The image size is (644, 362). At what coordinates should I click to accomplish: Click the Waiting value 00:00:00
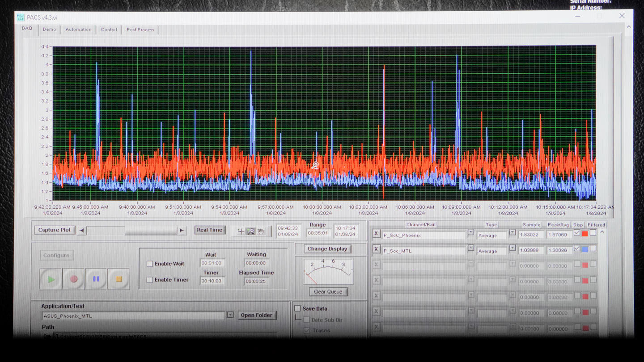[256, 263]
